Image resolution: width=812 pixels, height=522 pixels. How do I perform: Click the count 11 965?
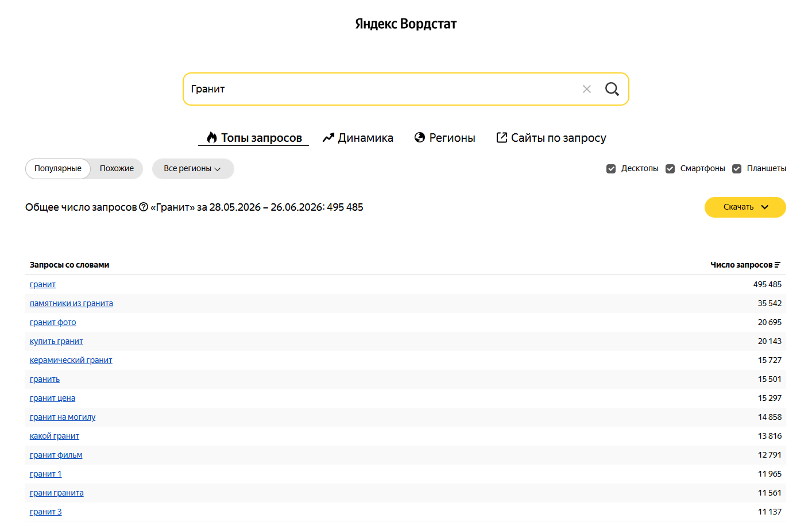click(770, 474)
